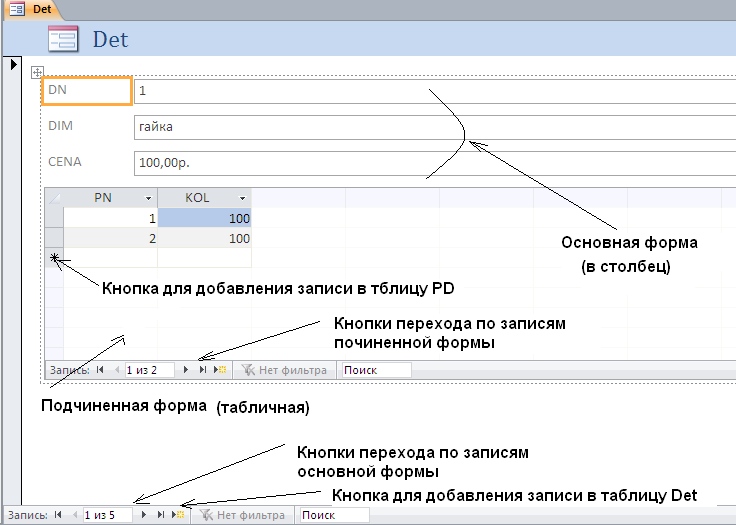The height and width of the screenshot is (525, 736).
Task: Go to last record in subform
Action: coord(202,370)
